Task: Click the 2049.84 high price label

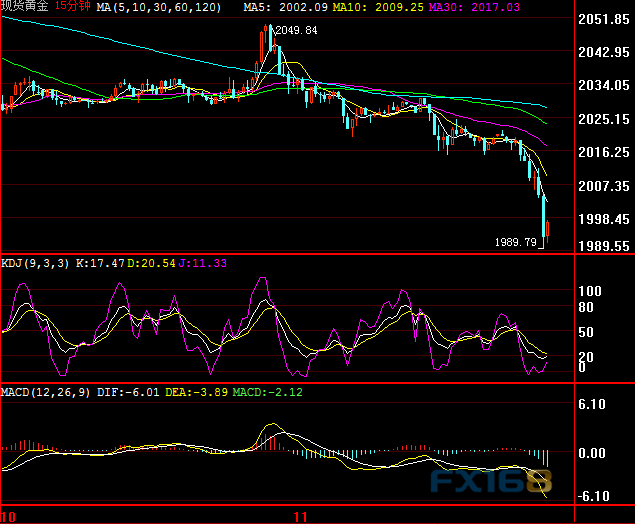Action: coord(296,31)
